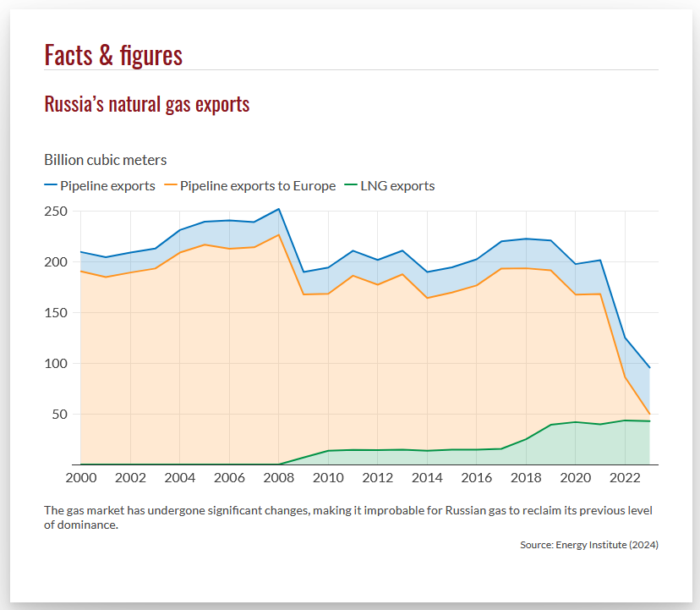Click the "Source: Energy Institute (2024)" credit
Image resolution: width=700 pixels, height=610 pixels.
point(589,545)
